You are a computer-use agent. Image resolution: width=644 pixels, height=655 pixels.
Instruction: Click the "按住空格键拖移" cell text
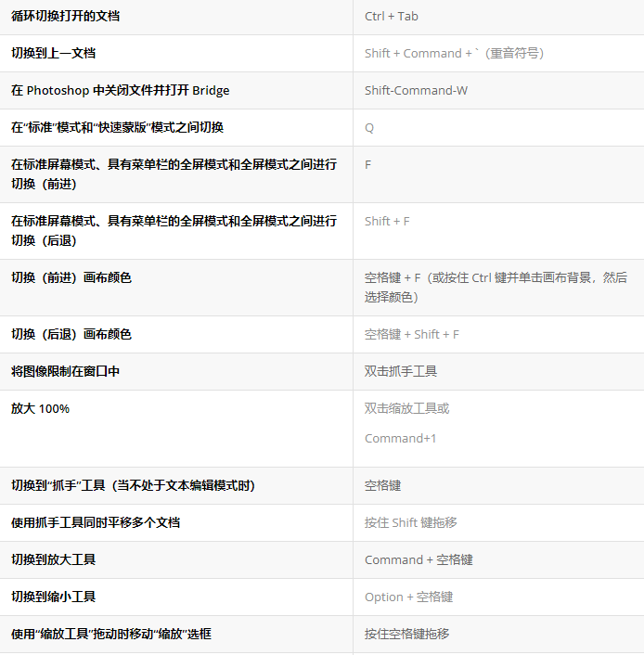406,634
